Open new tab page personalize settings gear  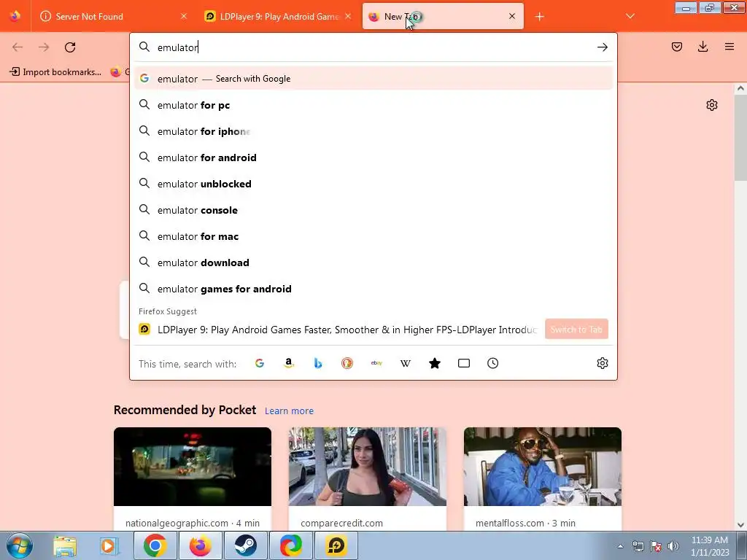click(712, 105)
